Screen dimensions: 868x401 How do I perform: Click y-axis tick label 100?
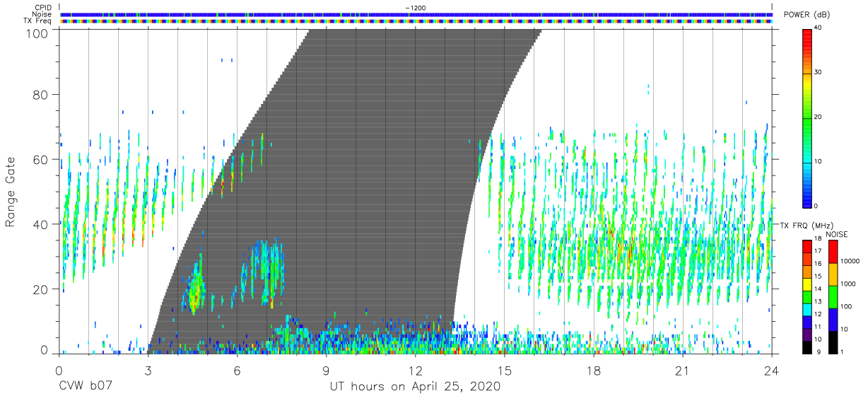click(x=36, y=33)
